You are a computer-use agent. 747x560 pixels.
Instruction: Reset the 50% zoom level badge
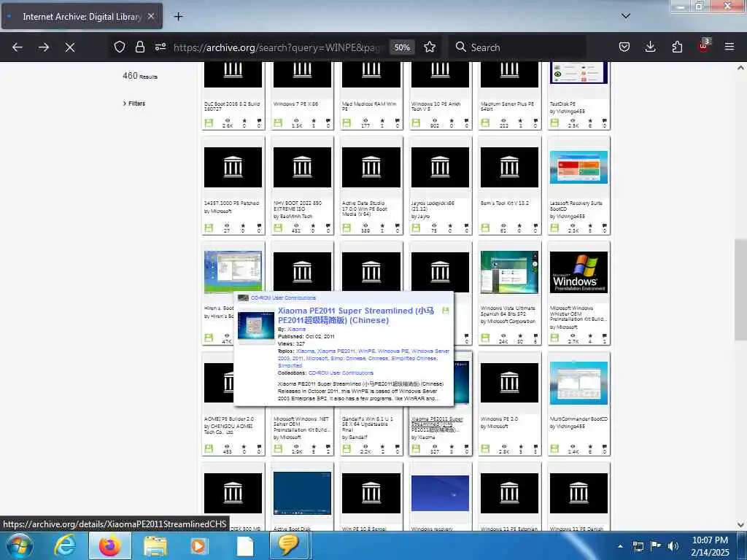pos(402,47)
